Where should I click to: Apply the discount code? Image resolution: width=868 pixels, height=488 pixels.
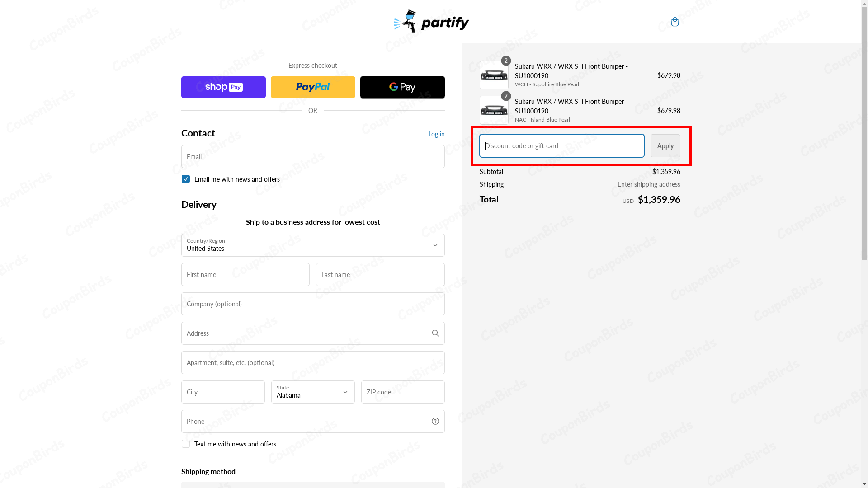(665, 145)
